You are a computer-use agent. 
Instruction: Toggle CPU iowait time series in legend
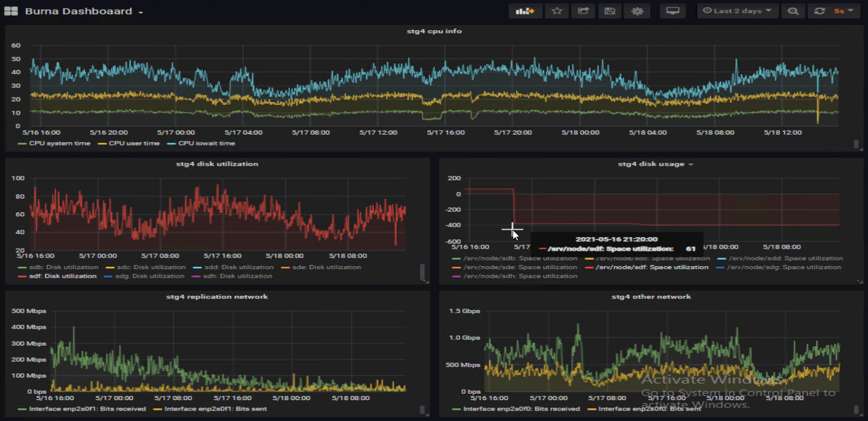pos(206,143)
